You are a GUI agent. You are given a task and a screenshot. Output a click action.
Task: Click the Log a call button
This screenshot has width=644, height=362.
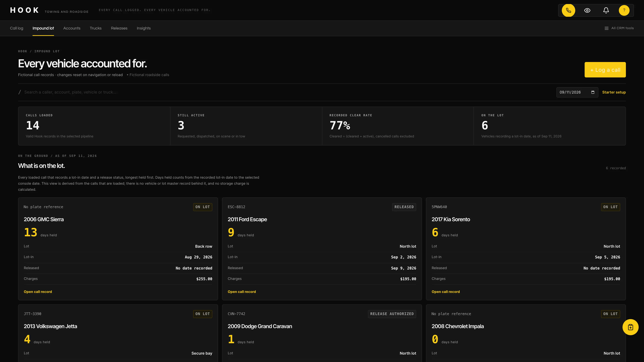coord(605,70)
